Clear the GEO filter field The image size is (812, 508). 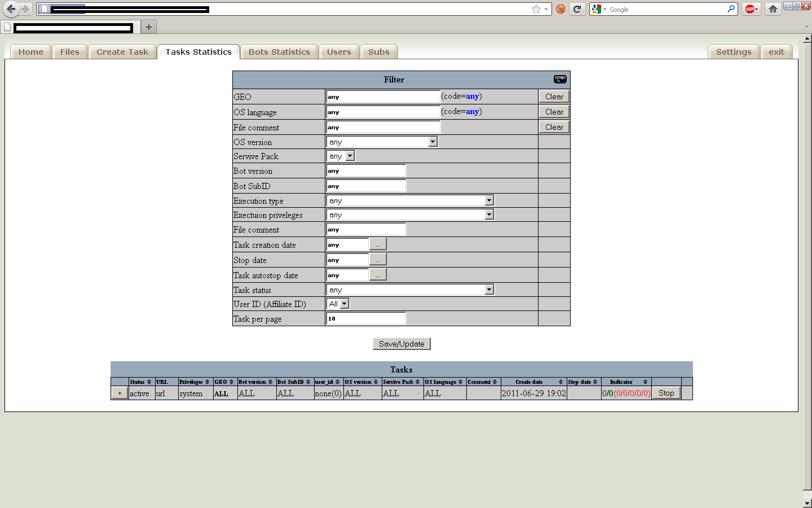coord(554,97)
